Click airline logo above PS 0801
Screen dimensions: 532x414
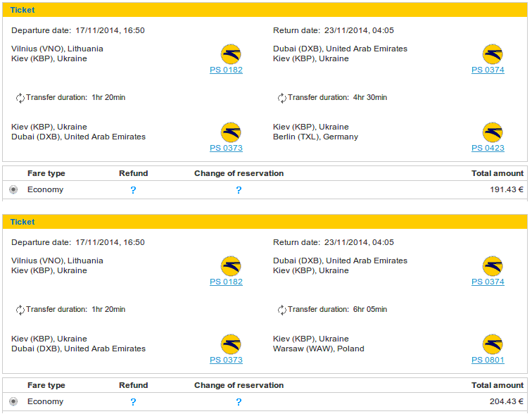point(493,344)
